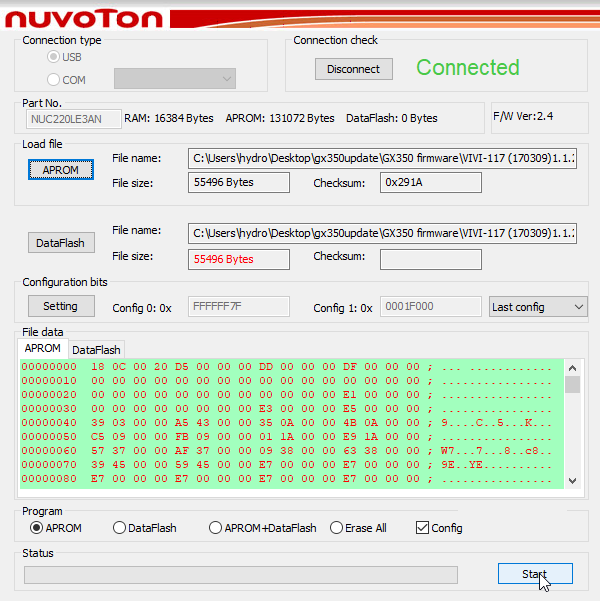
Task: Click the DataFlash file name path field
Action: pyautogui.click(x=382, y=233)
